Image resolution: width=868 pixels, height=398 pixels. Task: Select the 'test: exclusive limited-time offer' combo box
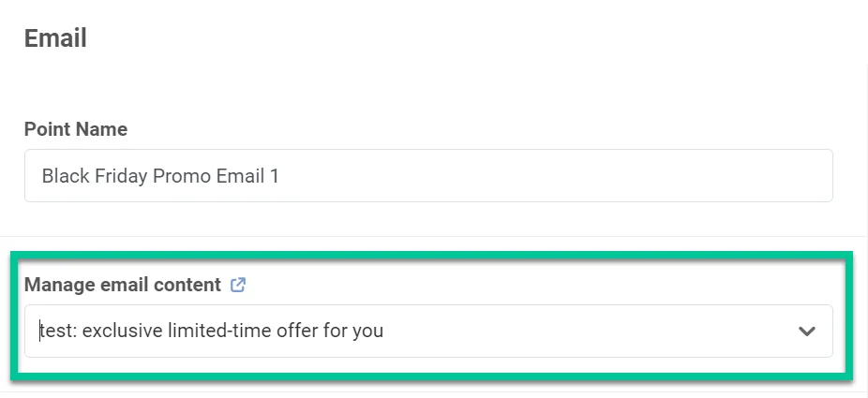click(403, 332)
